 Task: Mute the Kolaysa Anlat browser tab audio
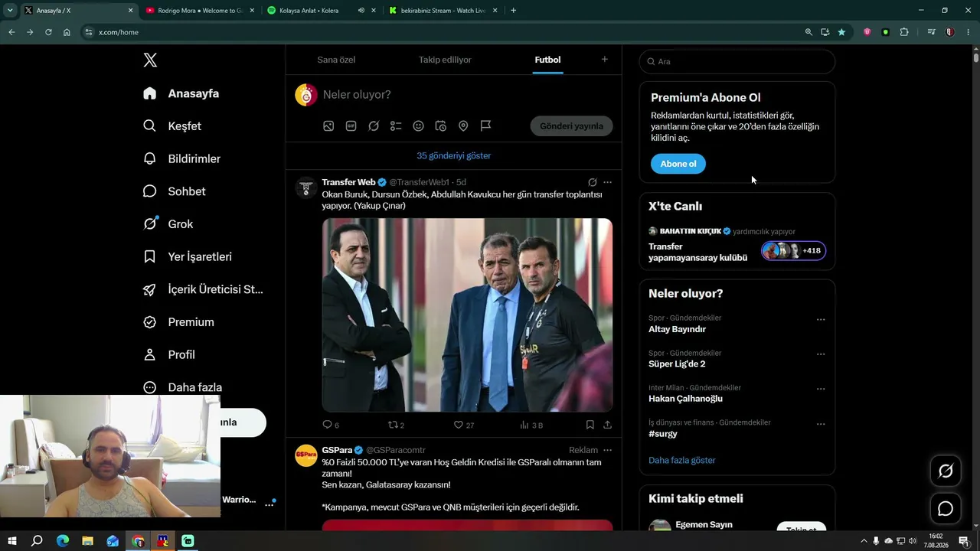click(x=361, y=11)
